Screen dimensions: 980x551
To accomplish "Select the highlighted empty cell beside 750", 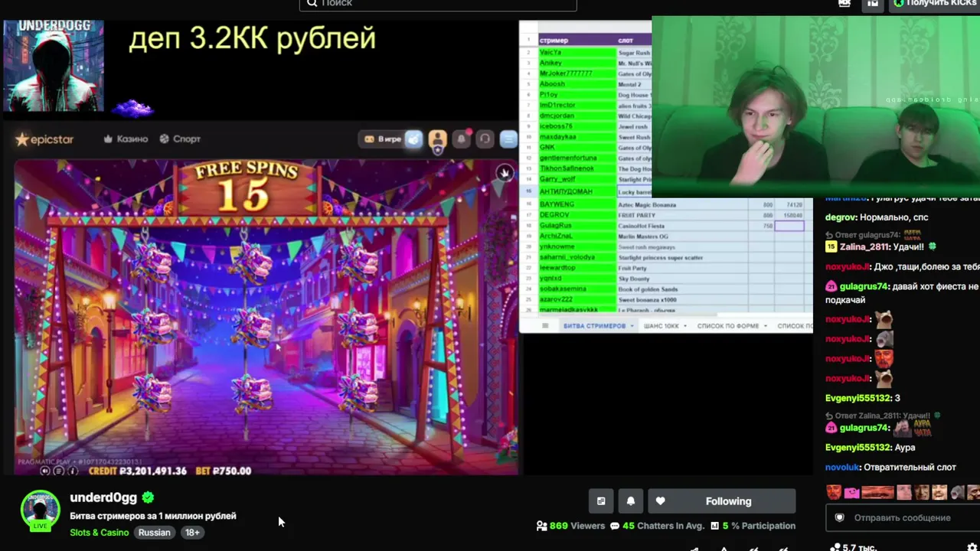I will pos(789,226).
